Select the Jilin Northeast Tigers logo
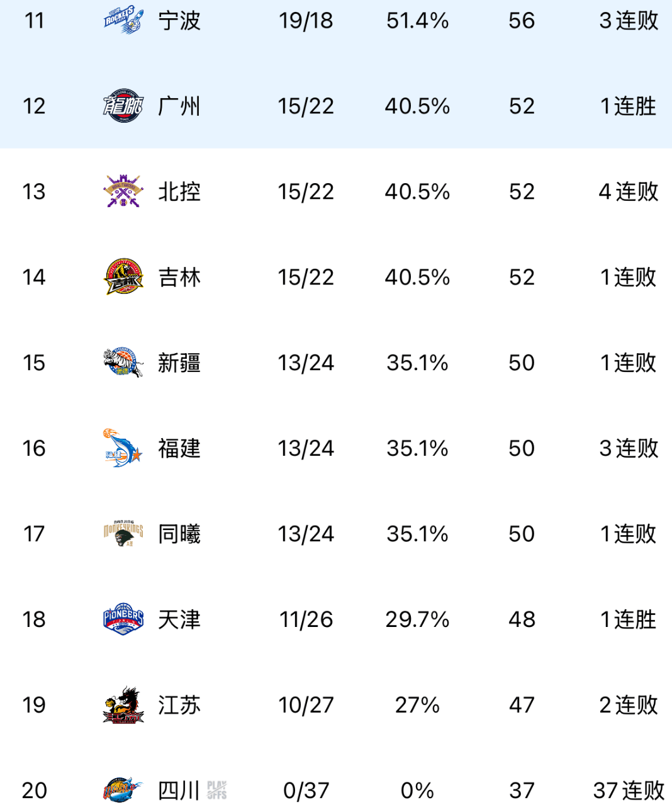The image size is (672, 807). click(x=123, y=277)
